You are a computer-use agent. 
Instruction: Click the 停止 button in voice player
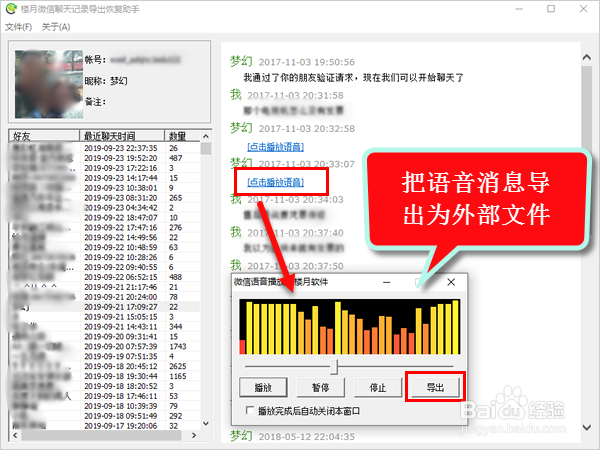pyautogui.click(x=378, y=388)
